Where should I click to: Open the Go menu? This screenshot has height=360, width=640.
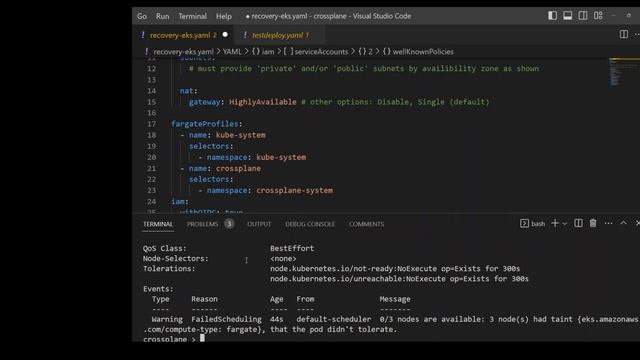click(142, 16)
